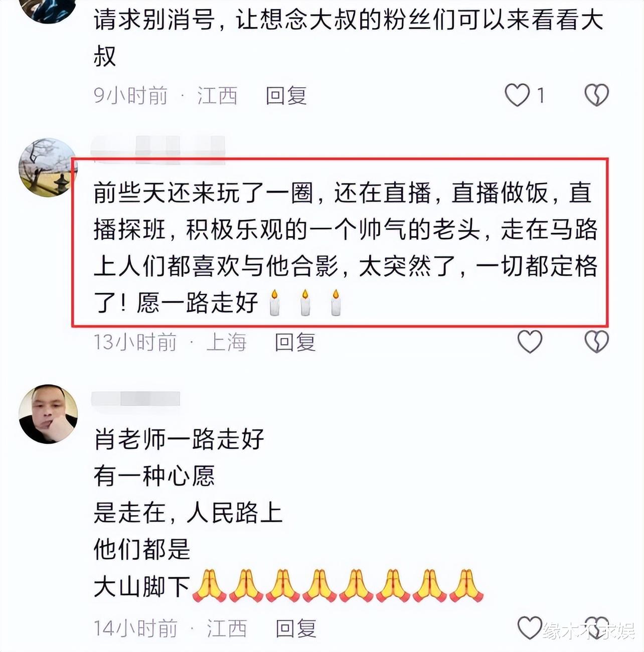Reply to the 14小时前 江西 comment

296,628
